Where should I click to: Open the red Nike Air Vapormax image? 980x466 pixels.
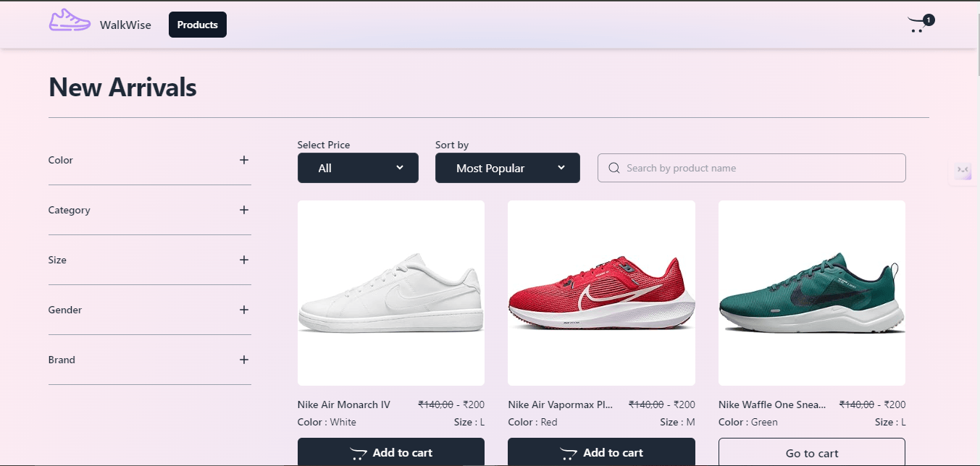tap(601, 293)
